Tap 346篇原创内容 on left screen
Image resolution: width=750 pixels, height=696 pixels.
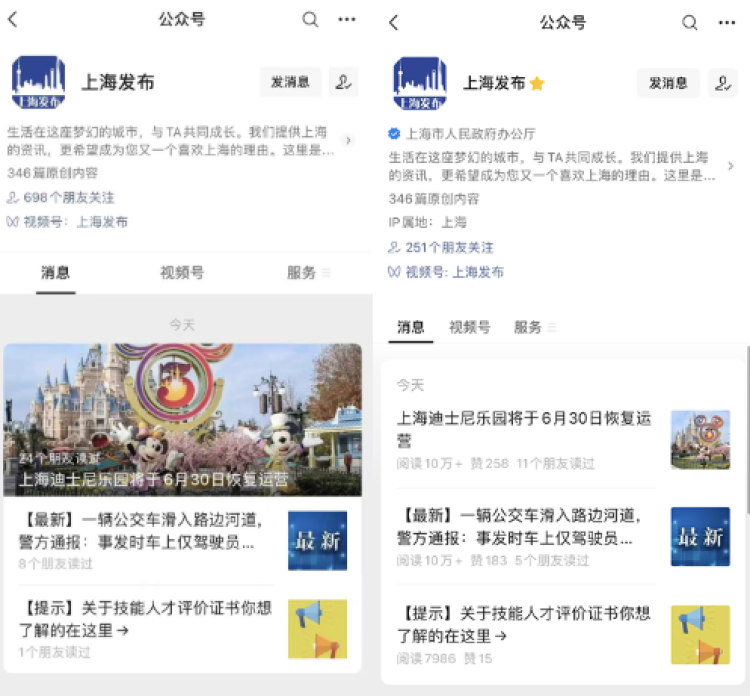(x=53, y=173)
